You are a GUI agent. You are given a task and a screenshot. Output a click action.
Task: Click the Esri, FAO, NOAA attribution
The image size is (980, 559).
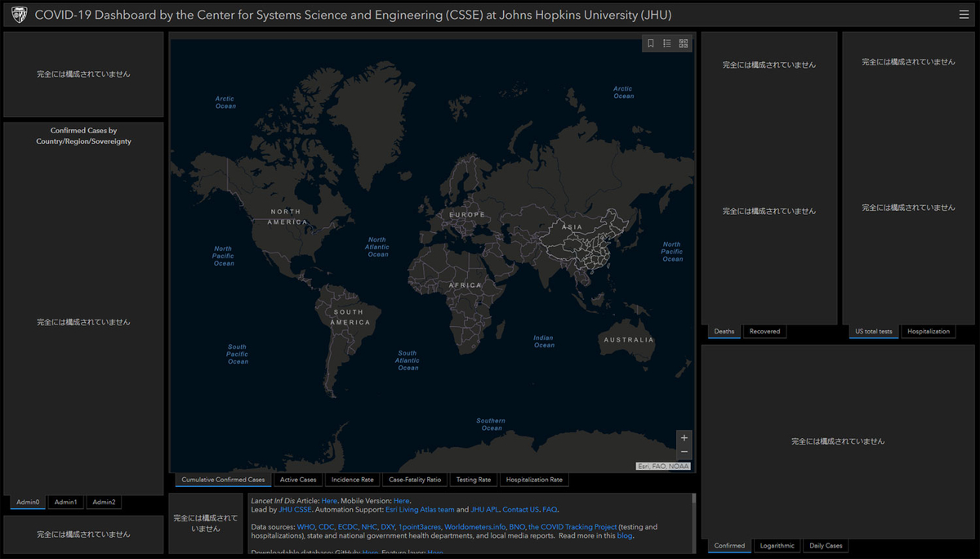[x=664, y=466]
